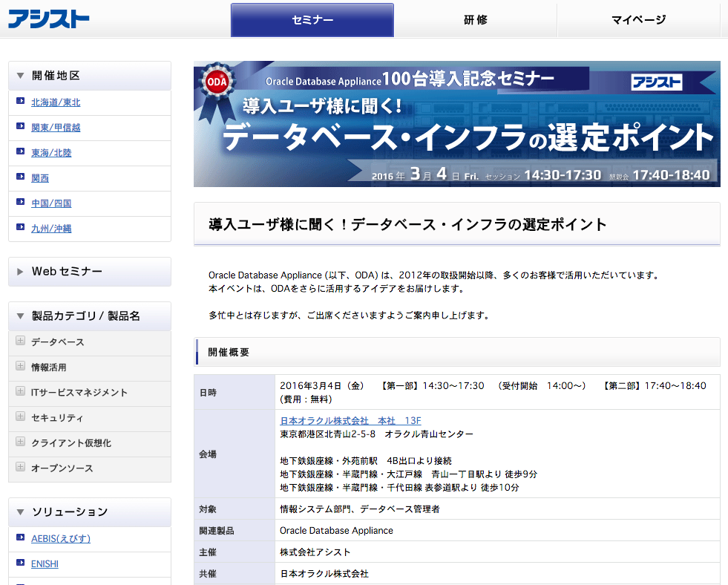Image resolution: width=728 pixels, height=585 pixels.
Task: Click the seminar title heading text
Action: [x=407, y=225]
